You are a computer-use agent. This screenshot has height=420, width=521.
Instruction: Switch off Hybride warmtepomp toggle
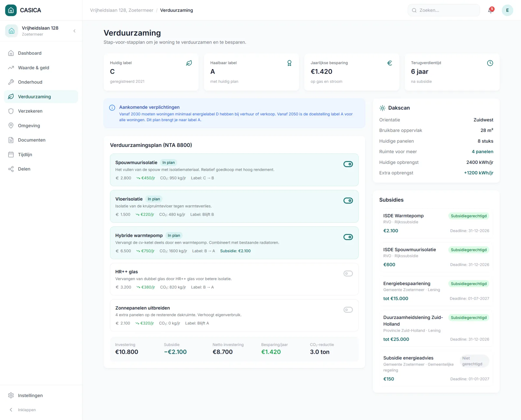(348, 237)
